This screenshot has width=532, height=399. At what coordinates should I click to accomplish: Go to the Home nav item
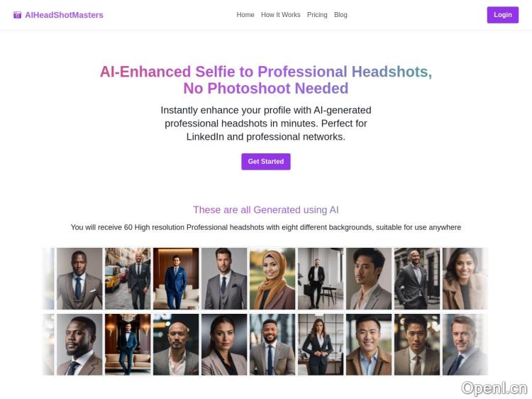(245, 15)
